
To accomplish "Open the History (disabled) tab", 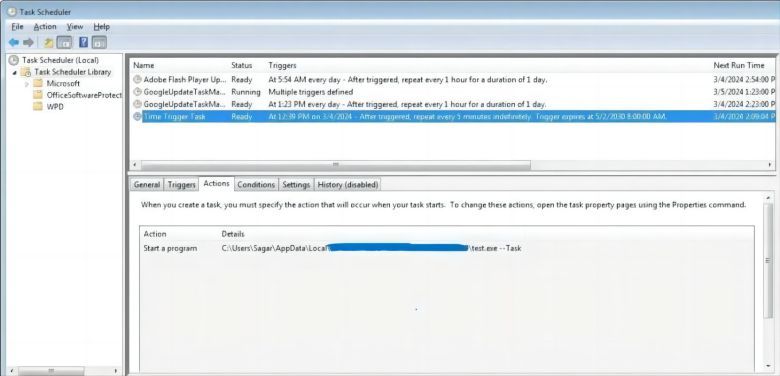I will tap(348, 185).
